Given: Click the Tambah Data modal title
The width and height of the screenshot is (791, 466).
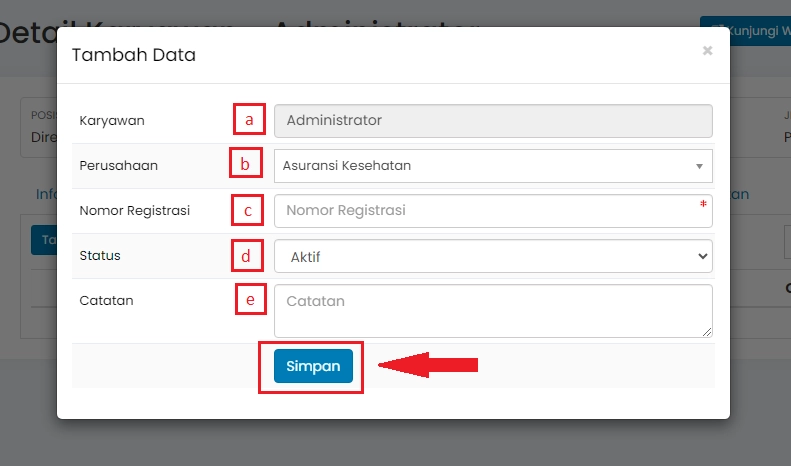Looking at the screenshot, I should click(134, 55).
